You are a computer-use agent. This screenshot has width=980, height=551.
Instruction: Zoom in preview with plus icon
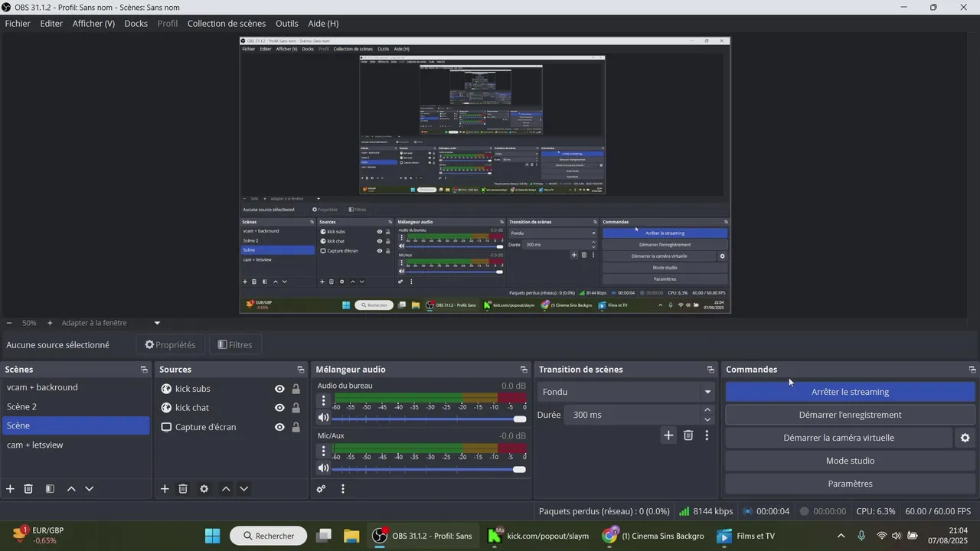[50, 323]
